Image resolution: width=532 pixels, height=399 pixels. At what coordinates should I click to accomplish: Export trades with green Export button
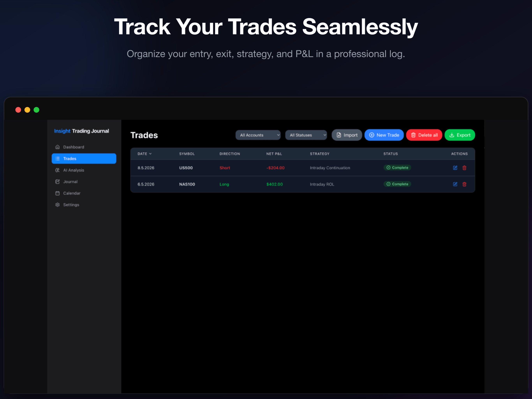coord(460,135)
